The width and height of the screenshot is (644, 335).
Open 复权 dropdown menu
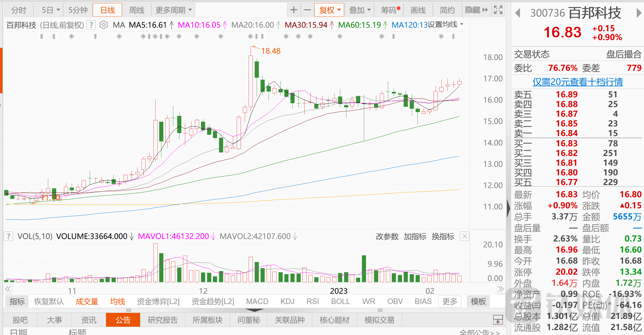[x=329, y=10]
